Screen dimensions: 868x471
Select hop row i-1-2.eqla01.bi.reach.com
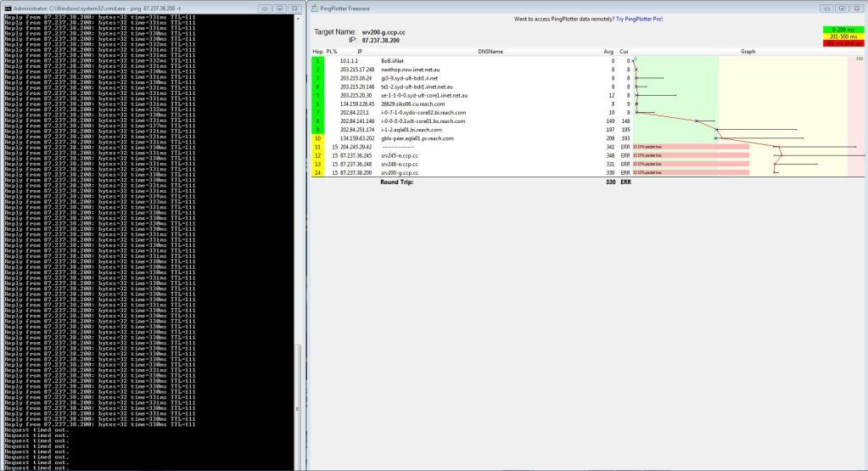click(588, 130)
